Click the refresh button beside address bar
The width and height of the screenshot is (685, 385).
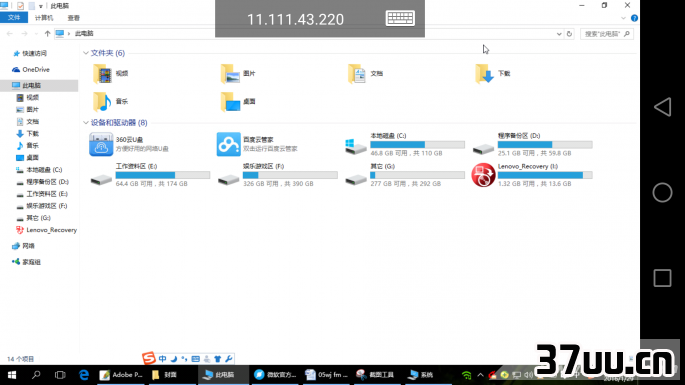(569, 34)
